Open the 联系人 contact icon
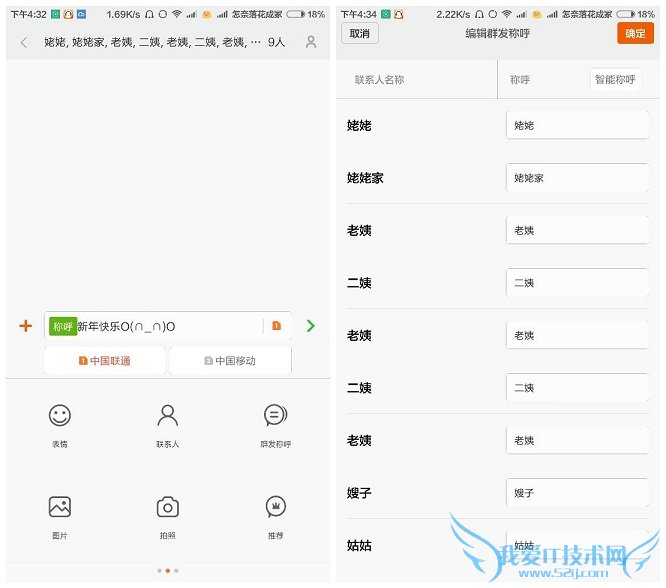The width and height of the screenshot is (666, 588). [x=168, y=415]
